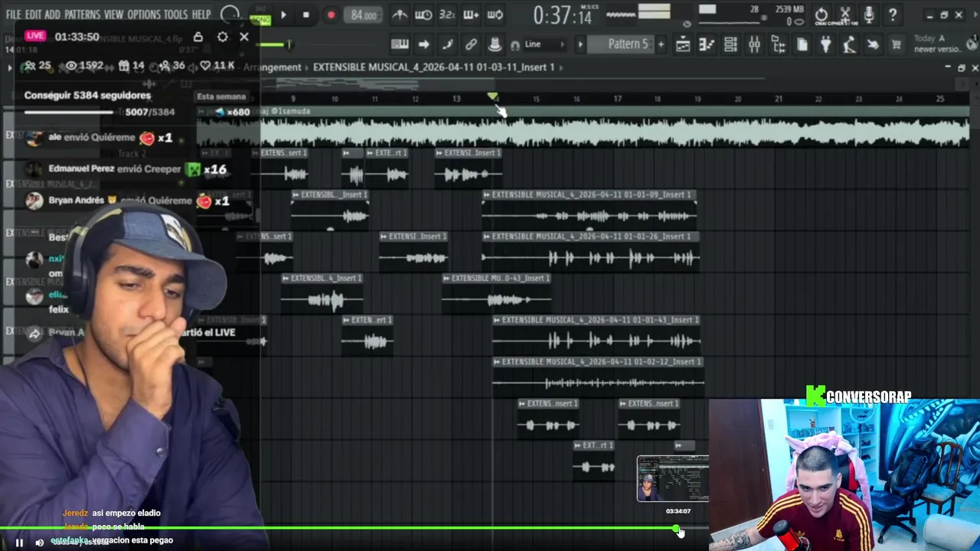
Task: Toggle typing keyboard to piano
Action: [399, 44]
